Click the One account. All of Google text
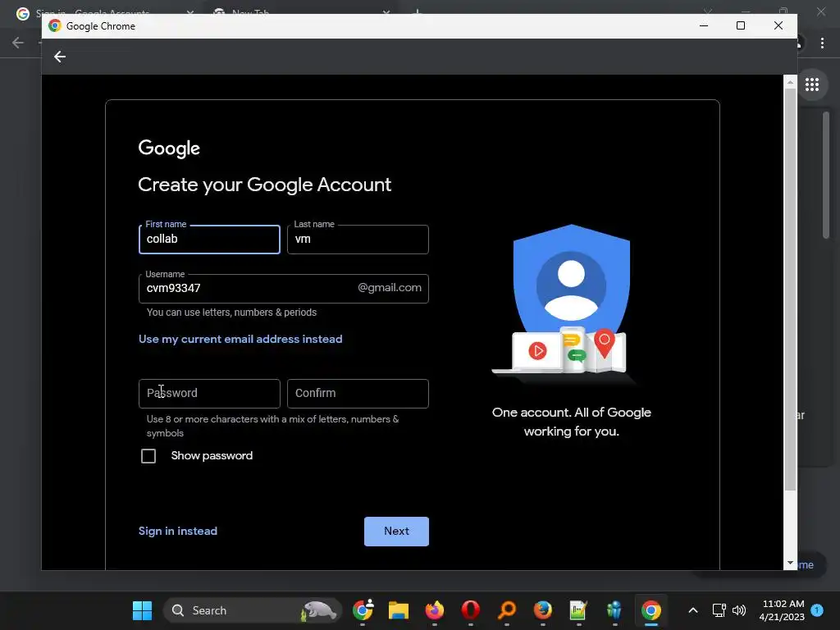Viewport: 840px width, 630px height. point(572,422)
